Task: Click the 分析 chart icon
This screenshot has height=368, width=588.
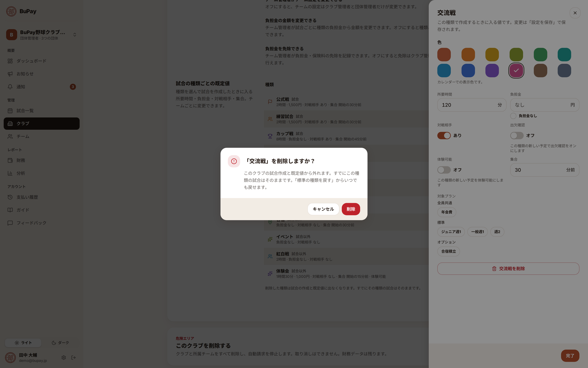Action: [x=10, y=173]
